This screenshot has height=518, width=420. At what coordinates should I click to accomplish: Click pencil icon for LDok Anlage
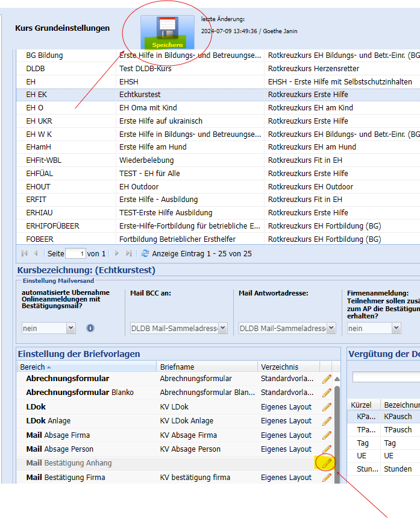coord(327,421)
